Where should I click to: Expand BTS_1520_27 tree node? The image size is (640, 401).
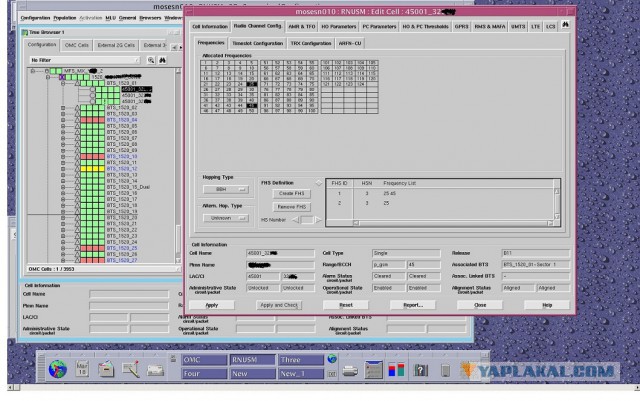[63, 260]
